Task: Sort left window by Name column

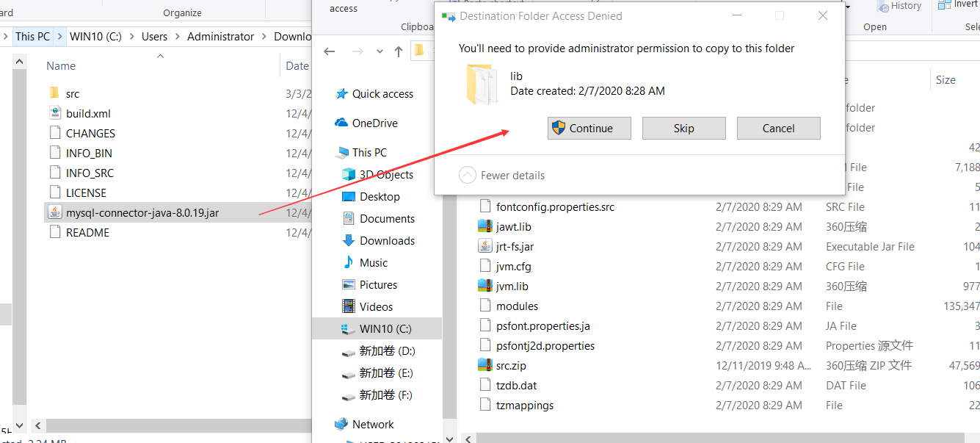Action: [x=61, y=66]
